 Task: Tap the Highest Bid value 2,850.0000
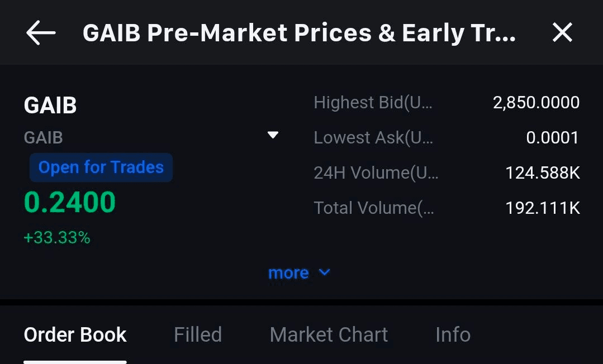click(536, 103)
